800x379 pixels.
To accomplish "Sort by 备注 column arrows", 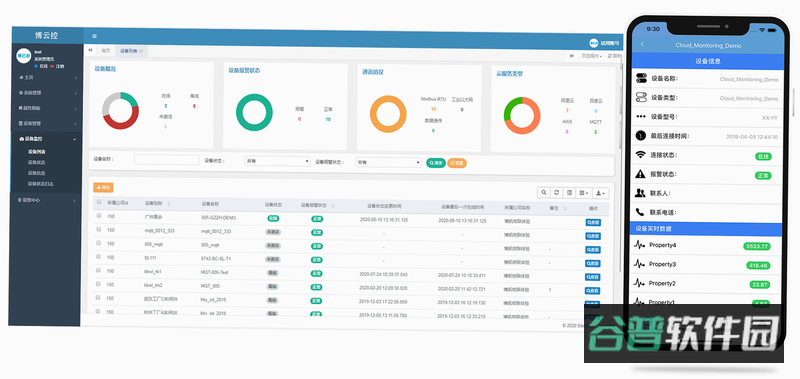I will click(x=565, y=209).
